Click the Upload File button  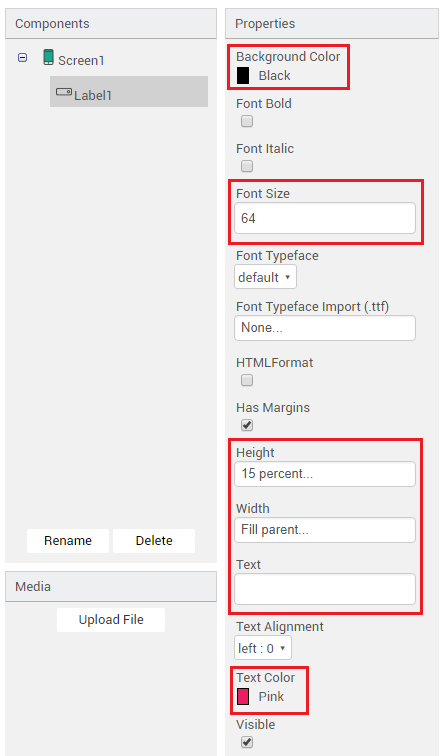pyautogui.click(x=111, y=620)
